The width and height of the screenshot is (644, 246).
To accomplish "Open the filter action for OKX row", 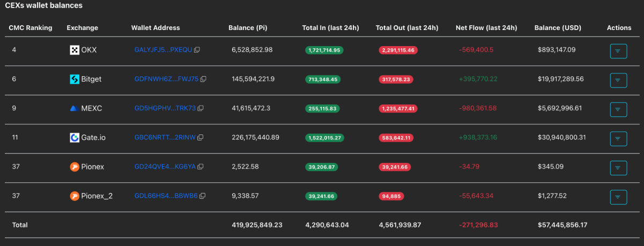I will (x=618, y=51).
